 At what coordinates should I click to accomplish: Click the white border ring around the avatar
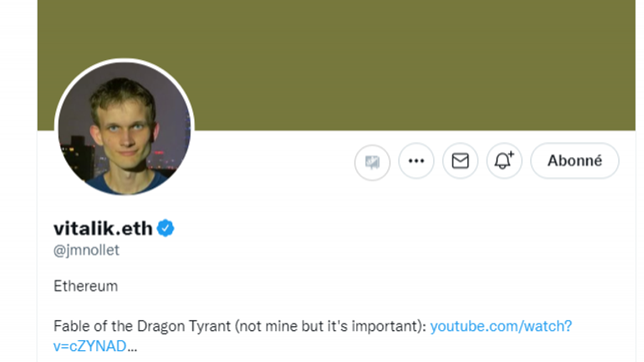(124, 62)
